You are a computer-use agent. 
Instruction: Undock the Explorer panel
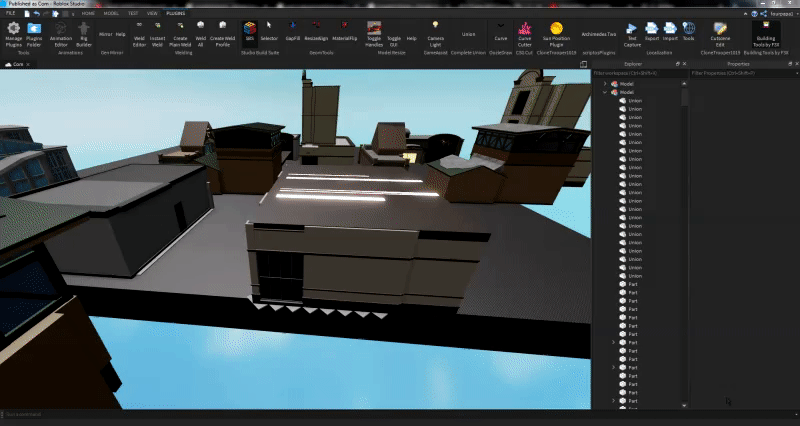click(678, 64)
